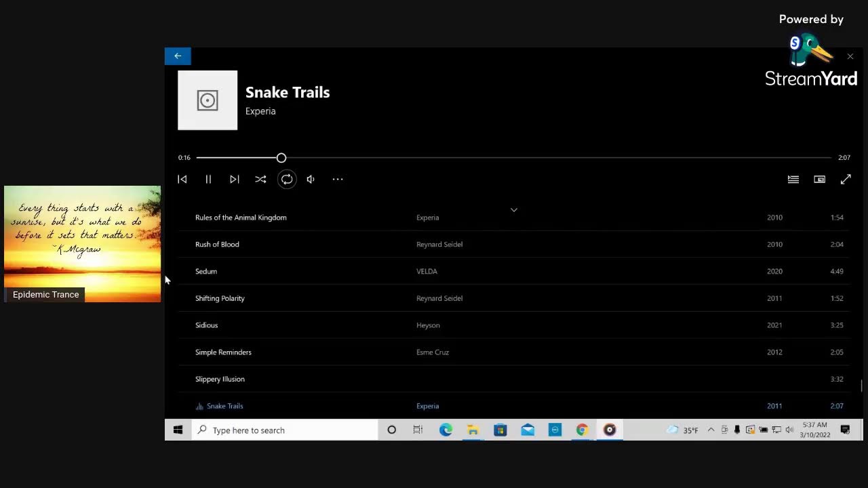Select the playing Snake Trails row
This screenshot has height=488, width=868.
coord(513,406)
